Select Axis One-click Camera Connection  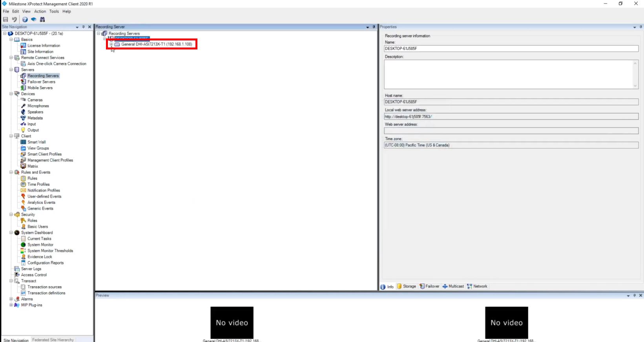click(57, 64)
